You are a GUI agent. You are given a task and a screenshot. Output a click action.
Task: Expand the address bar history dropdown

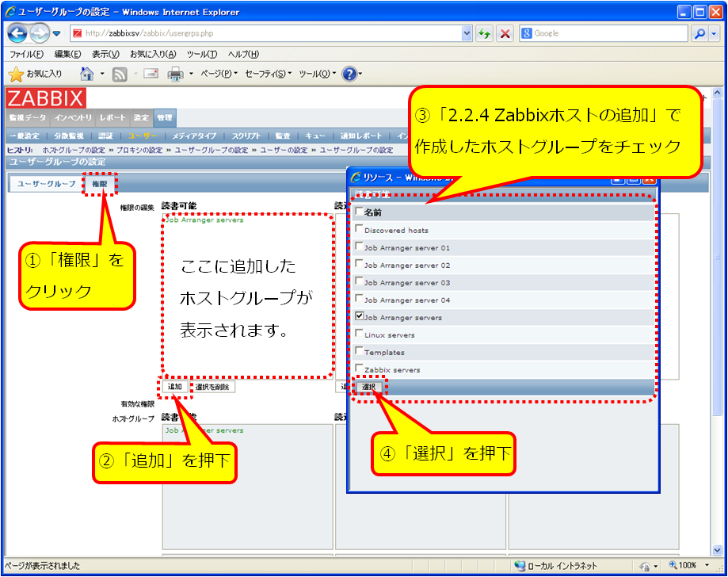point(467,33)
